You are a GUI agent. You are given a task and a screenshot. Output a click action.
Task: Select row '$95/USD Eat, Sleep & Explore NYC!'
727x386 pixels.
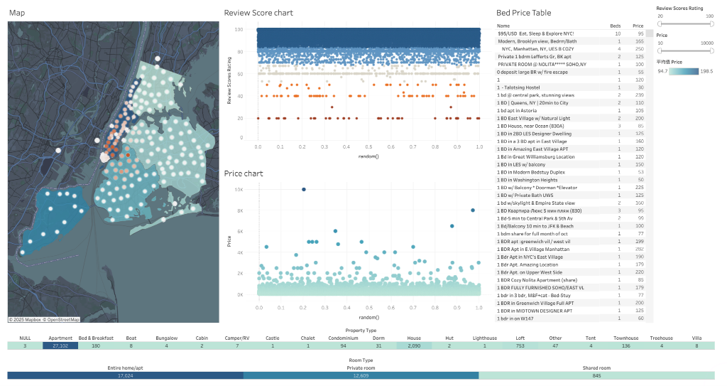click(x=570, y=34)
